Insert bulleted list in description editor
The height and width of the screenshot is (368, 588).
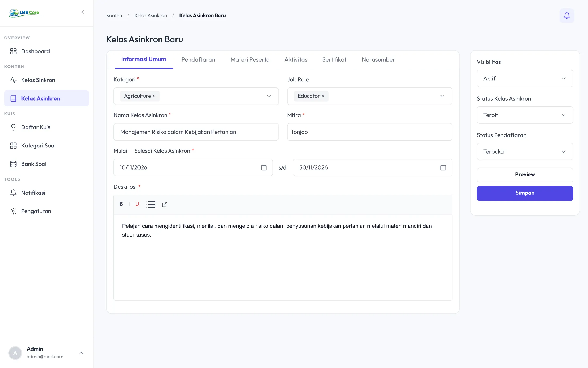150,205
